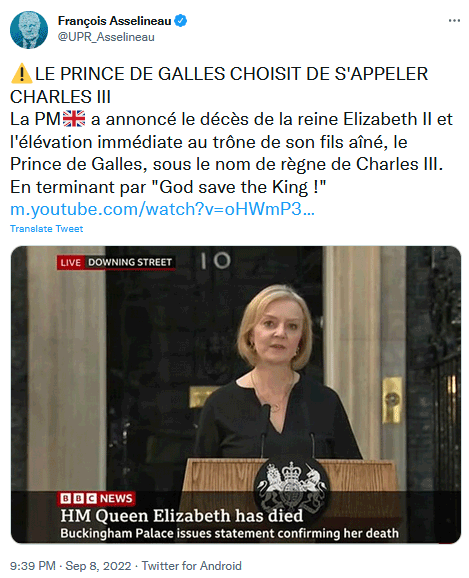Open the @UPR_Asselineau handle
This screenshot has width=469, height=578.
pyautogui.click(x=106, y=37)
